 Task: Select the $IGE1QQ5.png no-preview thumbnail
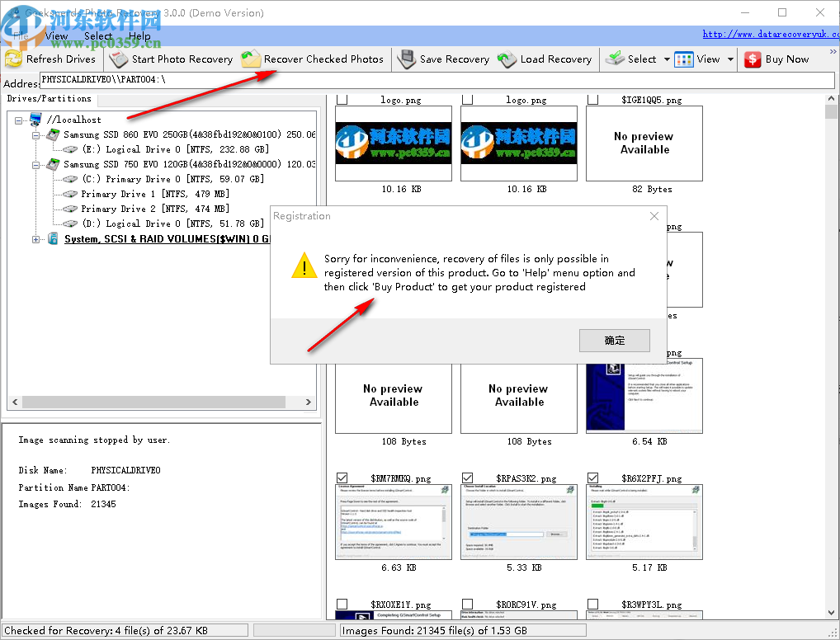pos(644,143)
